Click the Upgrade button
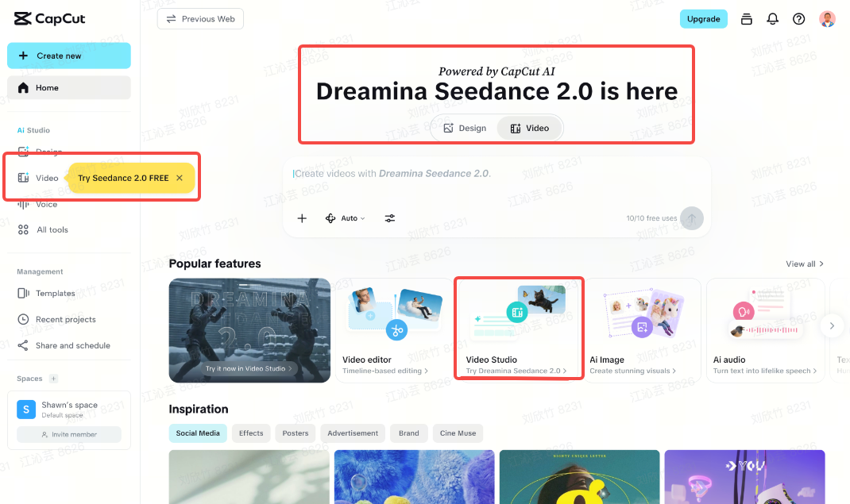 pos(703,19)
